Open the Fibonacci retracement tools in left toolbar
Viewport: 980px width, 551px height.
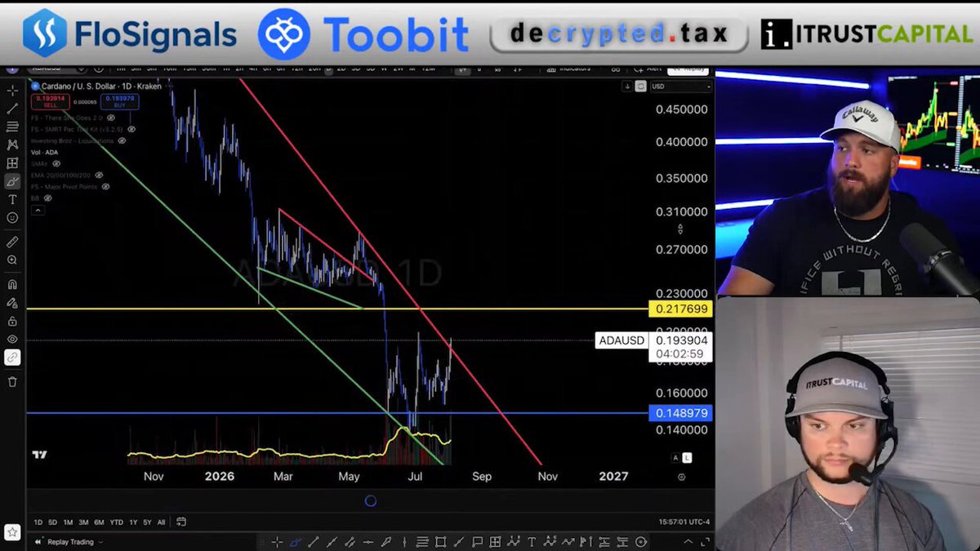click(12, 127)
